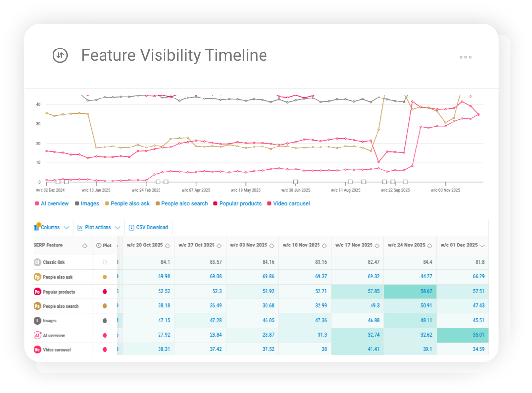
Task: Click the Popular products plot color dot
Action: 104,291
